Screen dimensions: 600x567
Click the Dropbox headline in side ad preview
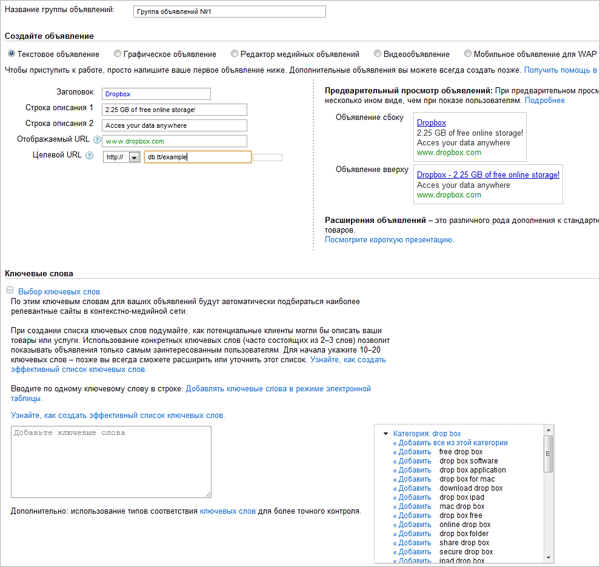(431, 123)
